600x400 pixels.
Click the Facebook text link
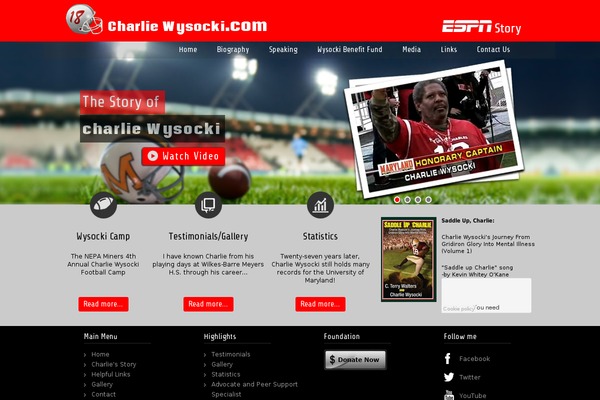coord(474,359)
